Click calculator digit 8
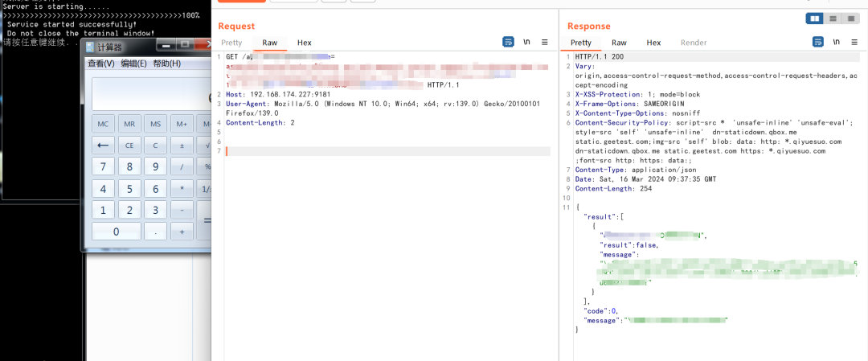Image resolution: width=868 pixels, height=361 pixels. click(129, 167)
